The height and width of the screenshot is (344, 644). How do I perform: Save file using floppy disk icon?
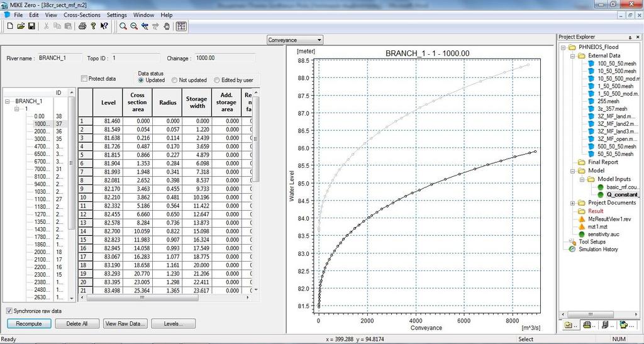31,26
